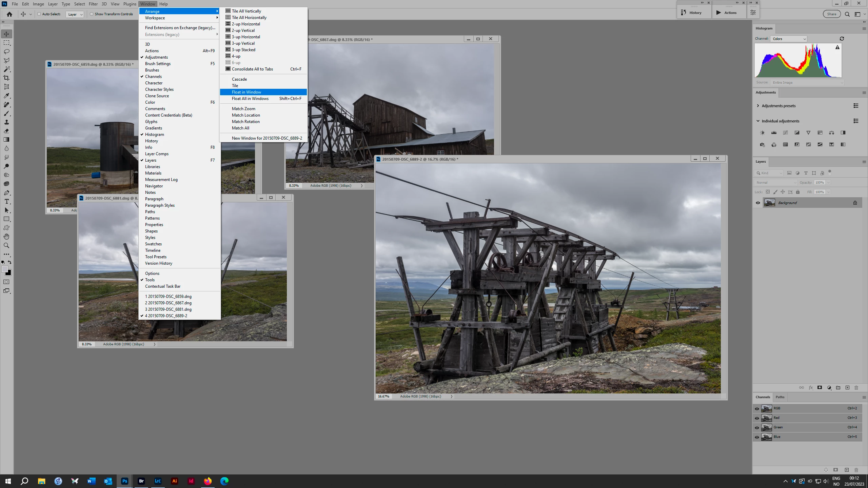Switch to the Paths tab
Image resolution: width=868 pixels, height=488 pixels.
coord(780,397)
